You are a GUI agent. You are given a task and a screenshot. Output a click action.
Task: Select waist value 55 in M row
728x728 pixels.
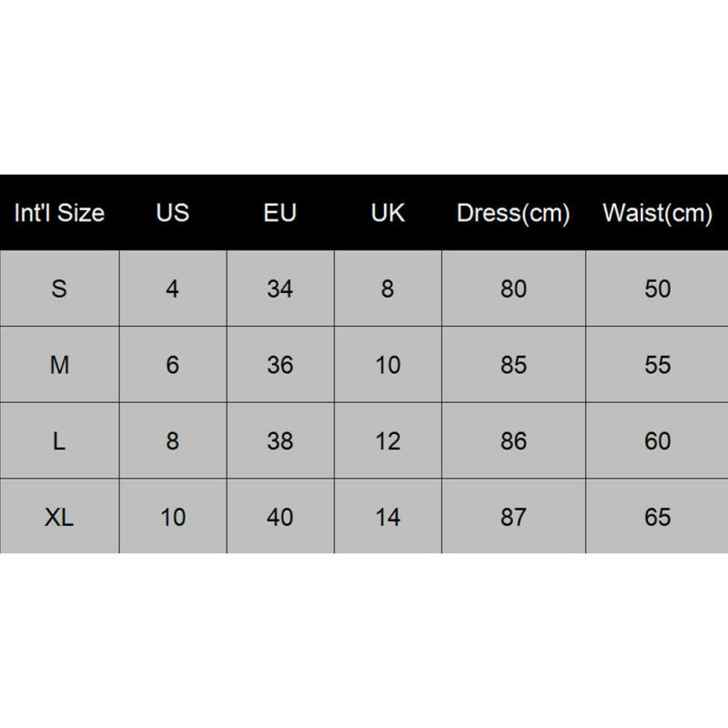click(x=657, y=365)
